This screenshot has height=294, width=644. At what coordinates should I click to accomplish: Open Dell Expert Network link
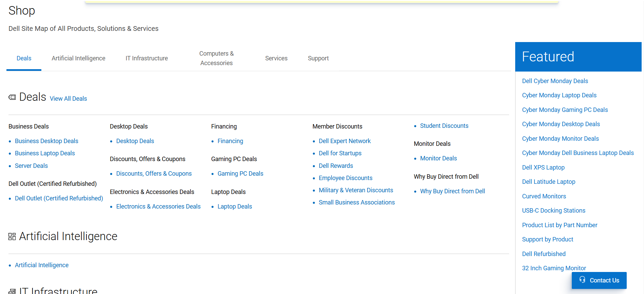click(345, 141)
